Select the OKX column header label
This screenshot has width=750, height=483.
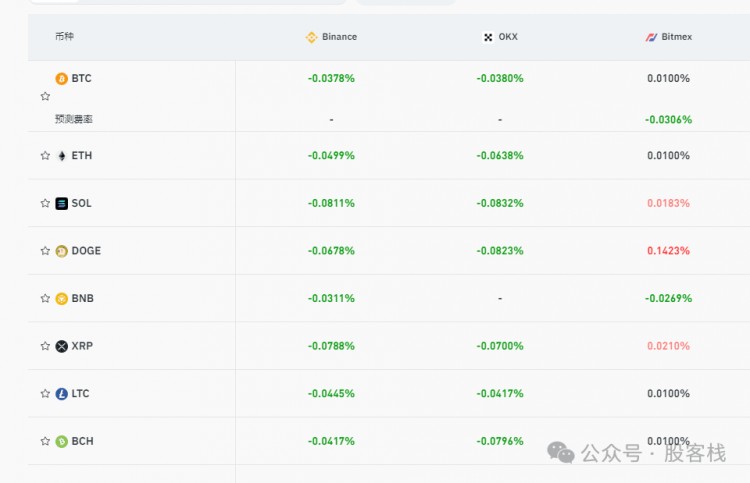(508, 37)
